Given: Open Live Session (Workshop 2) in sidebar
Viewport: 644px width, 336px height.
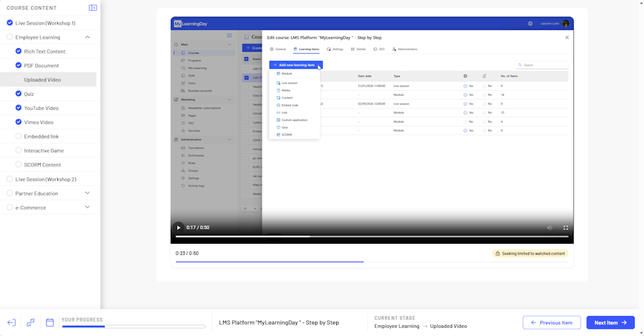Looking at the screenshot, I should tap(48, 179).
